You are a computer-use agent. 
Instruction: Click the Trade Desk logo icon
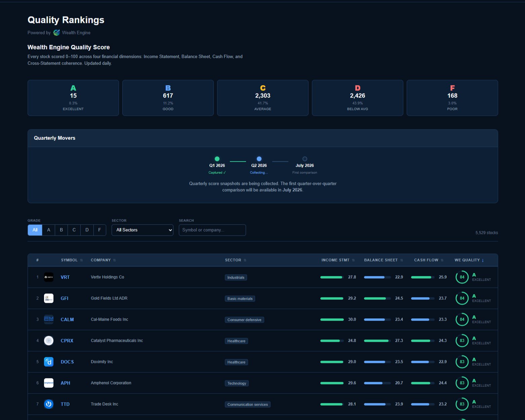click(49, 404)
